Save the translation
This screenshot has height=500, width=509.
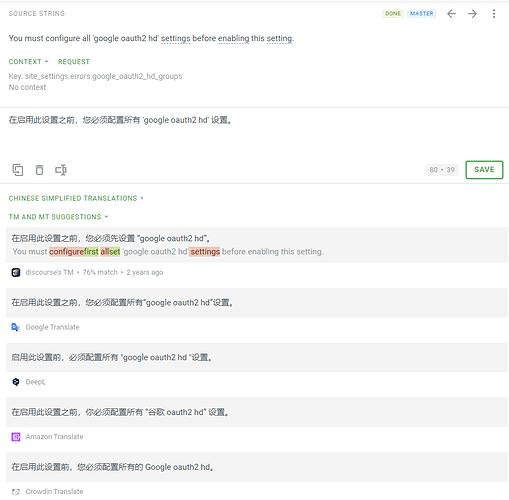click(x=484, y=170)
